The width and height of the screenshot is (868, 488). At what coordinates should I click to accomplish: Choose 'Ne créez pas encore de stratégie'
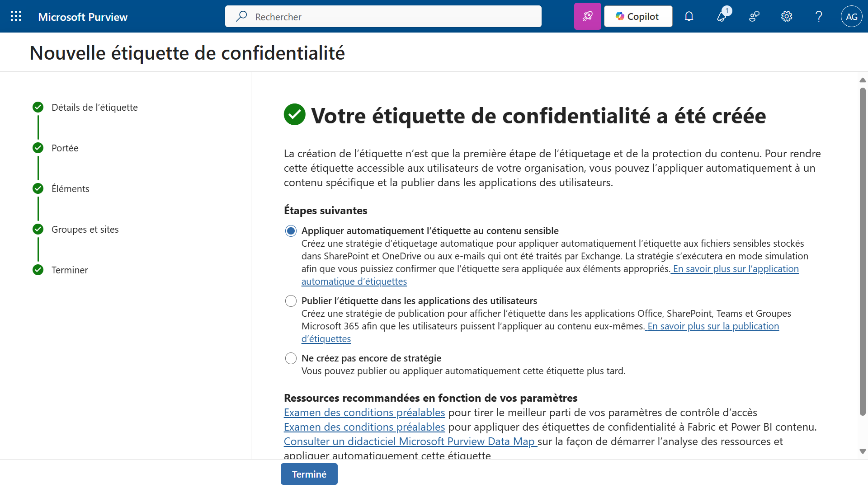(291, 358)
